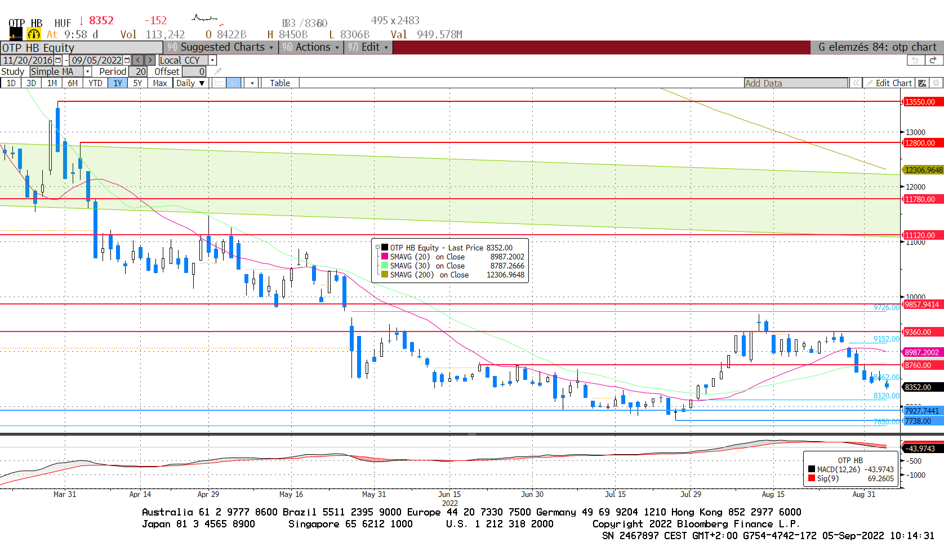Open the chart annotations notes icon
The image size is (944, 560).
click(x=922, y=83)
